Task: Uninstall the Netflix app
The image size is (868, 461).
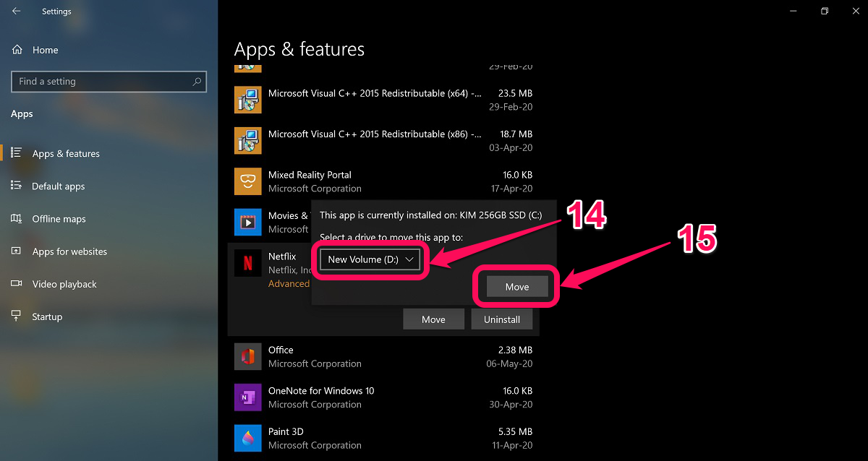Action: coord(502,319)
